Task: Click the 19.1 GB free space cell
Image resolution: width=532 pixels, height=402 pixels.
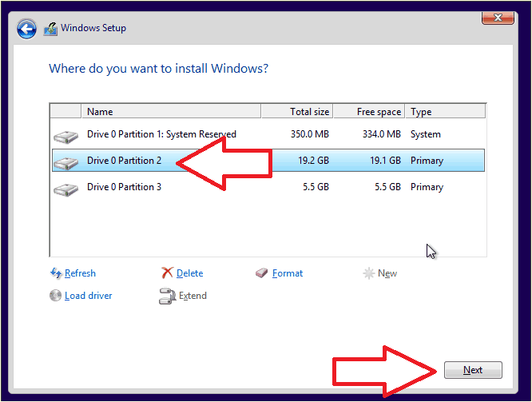Action: click(x=385, y=161)
